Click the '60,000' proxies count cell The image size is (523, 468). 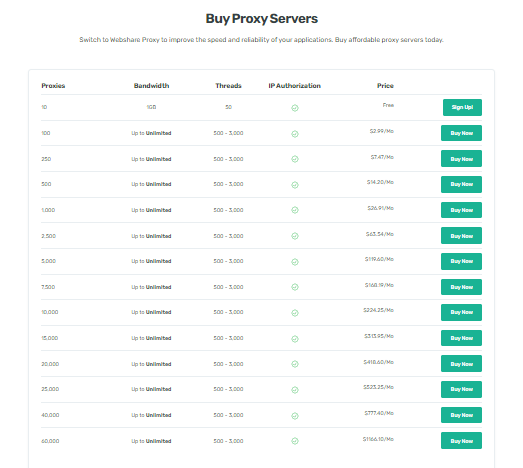click(50, 441)
